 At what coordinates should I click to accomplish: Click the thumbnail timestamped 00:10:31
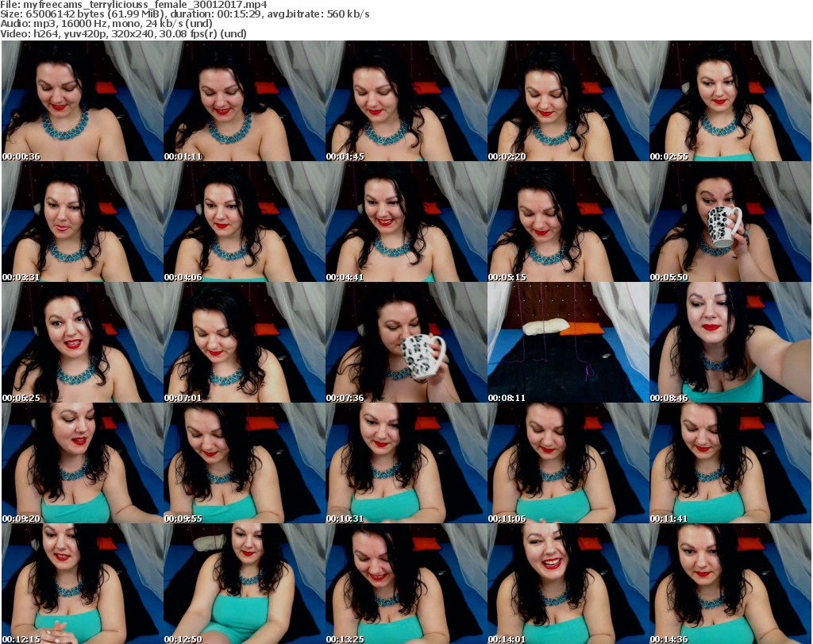click(406, 463)
